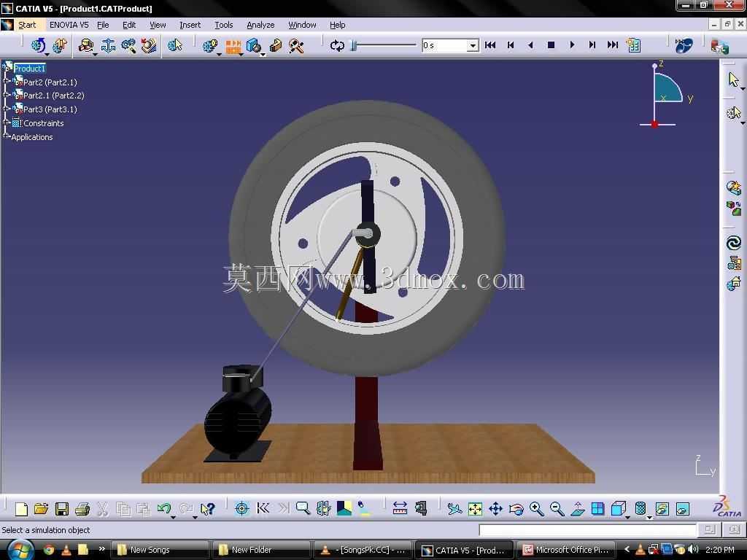Open the Tools menu

click(223, 25)
